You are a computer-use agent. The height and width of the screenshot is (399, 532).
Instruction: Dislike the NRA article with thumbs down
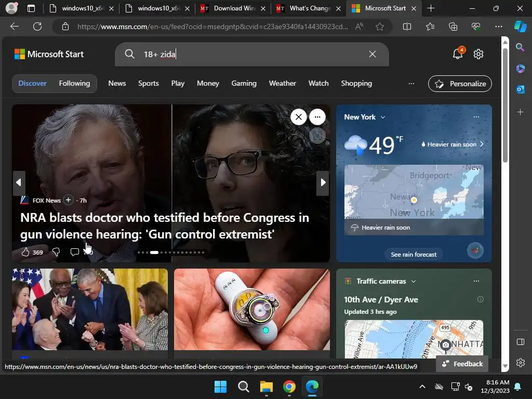pos(56,252)
